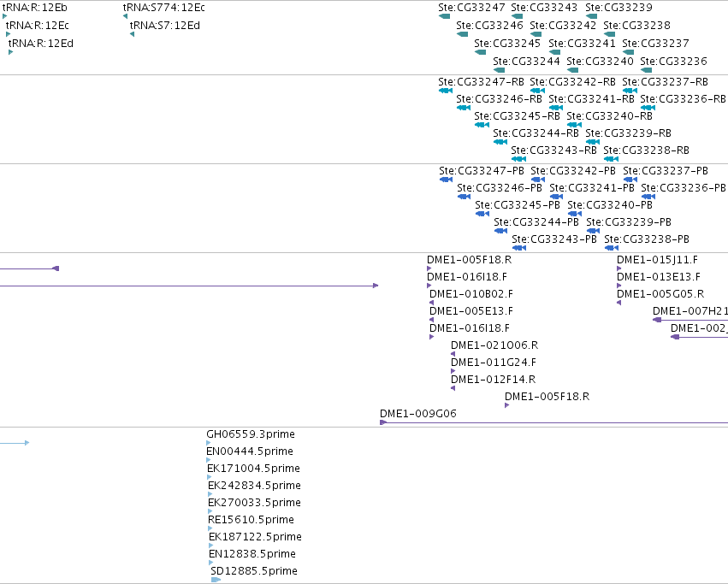This screenshot has width=728, height=584.
Task: Select the DME1-013E13.F feature label
Action: (659, 277)
